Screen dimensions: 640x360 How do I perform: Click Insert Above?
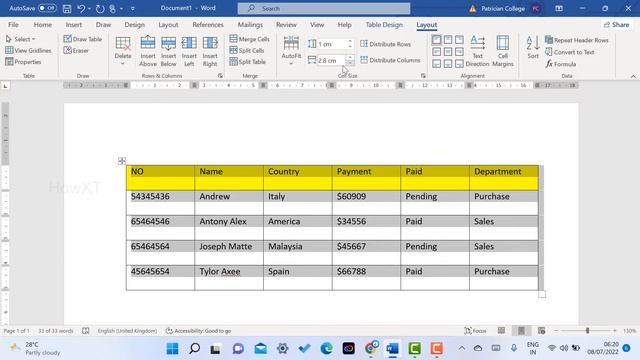[x=148, y=51]
